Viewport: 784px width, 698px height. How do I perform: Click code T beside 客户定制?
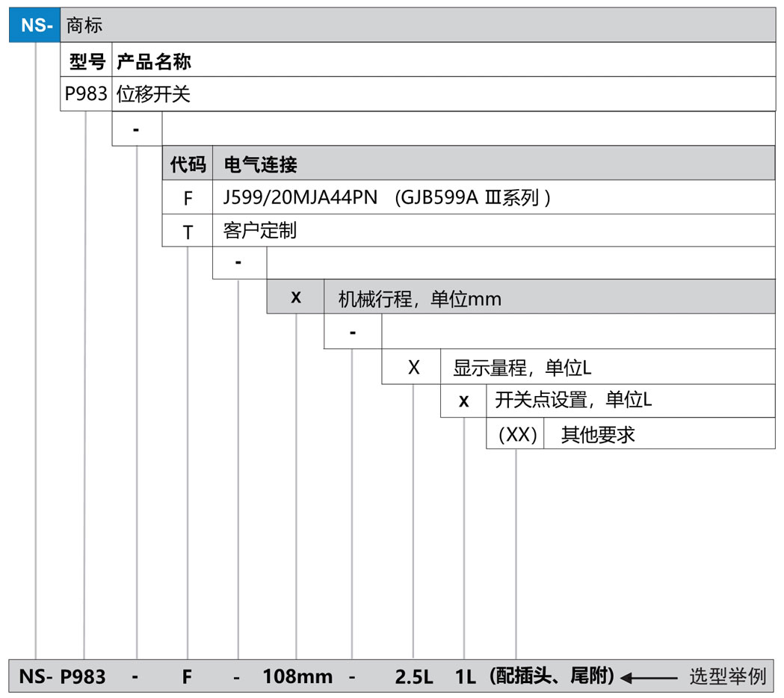[188, 232]
